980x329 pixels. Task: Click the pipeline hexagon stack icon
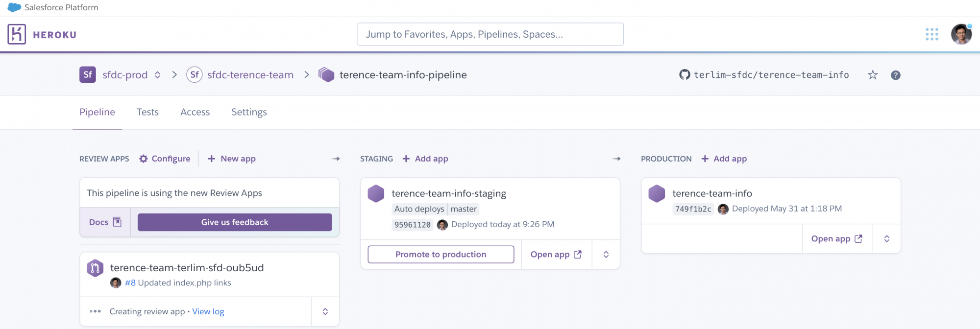(326, 75)
